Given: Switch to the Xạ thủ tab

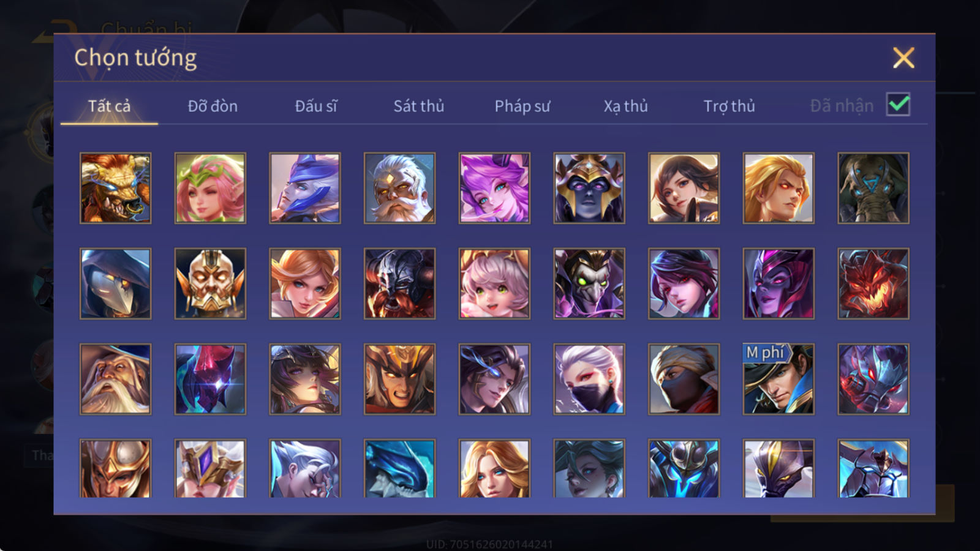Looking at the screenshot, I should click(625, 106).
